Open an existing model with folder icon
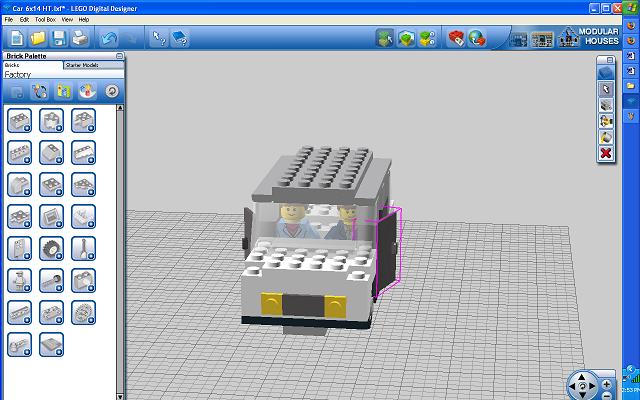Viewport: 640px width, 400px height. (x=38, y=38)
